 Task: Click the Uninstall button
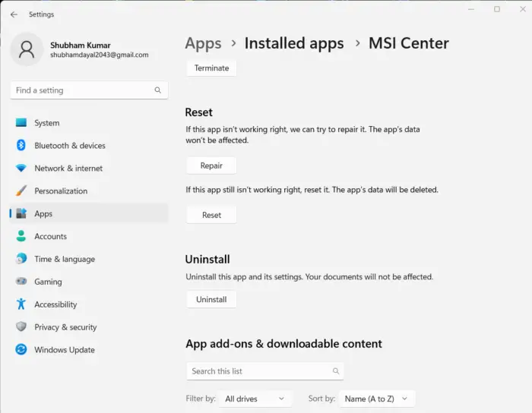coord(211,300)
